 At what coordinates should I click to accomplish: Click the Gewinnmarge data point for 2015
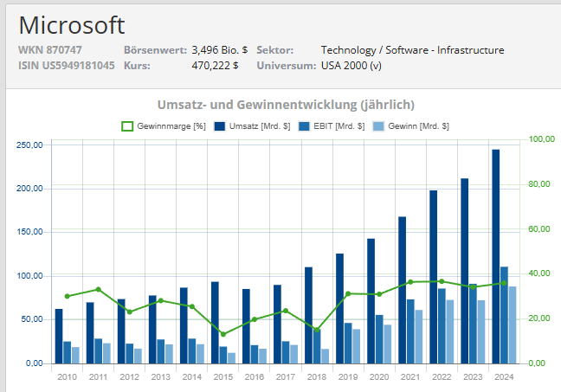tap(223, 334)
